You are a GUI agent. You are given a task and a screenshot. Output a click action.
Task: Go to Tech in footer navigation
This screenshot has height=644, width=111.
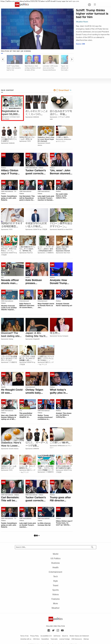tap(56, 576)
